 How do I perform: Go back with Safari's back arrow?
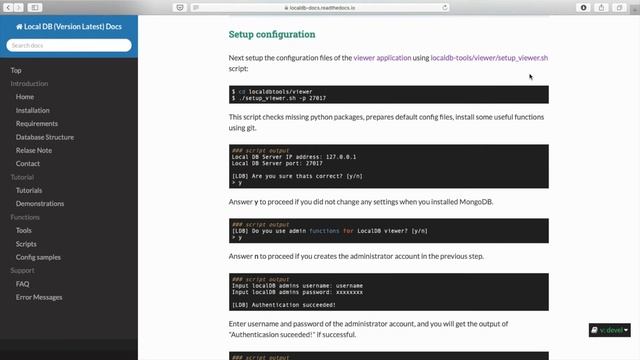click(x=8, y=7)
